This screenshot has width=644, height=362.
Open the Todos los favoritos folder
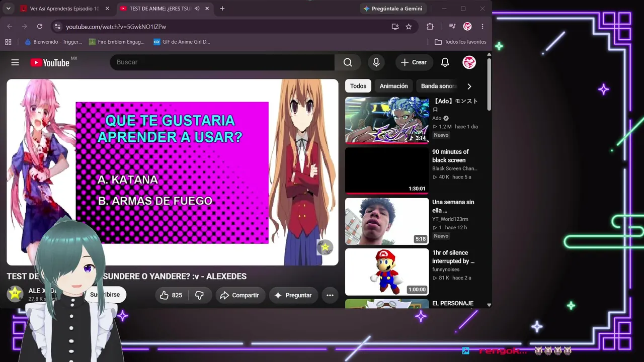point(460,42)
